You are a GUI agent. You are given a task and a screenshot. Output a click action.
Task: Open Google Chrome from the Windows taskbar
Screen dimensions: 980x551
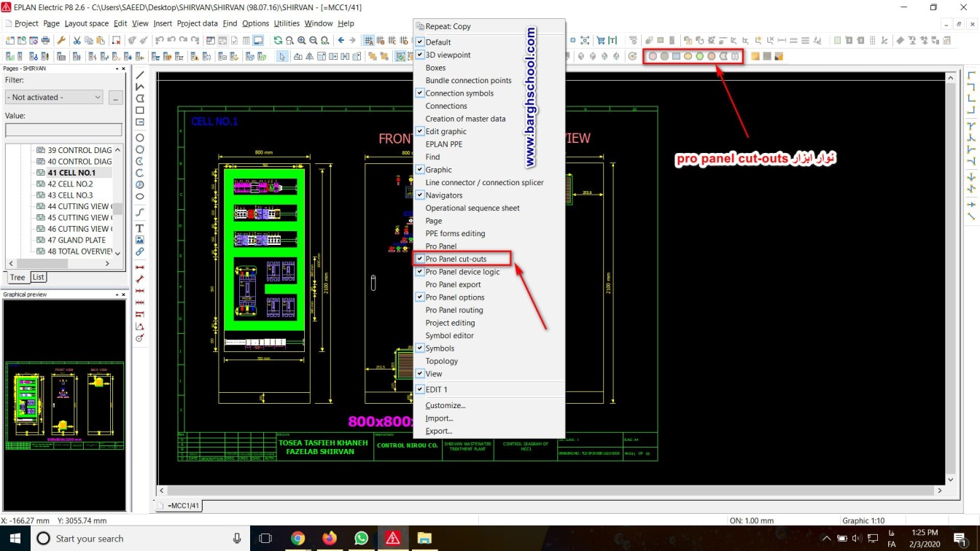pyautogui.click(x=297, y=539)
